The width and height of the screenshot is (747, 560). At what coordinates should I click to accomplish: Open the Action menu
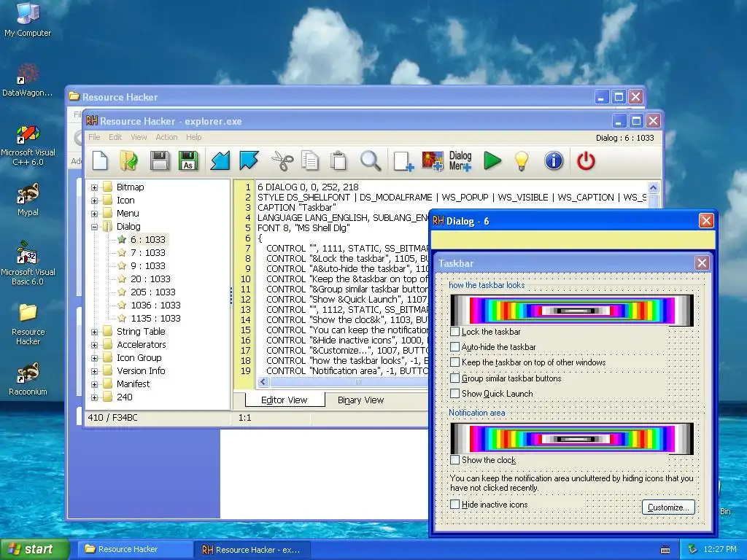166,137
